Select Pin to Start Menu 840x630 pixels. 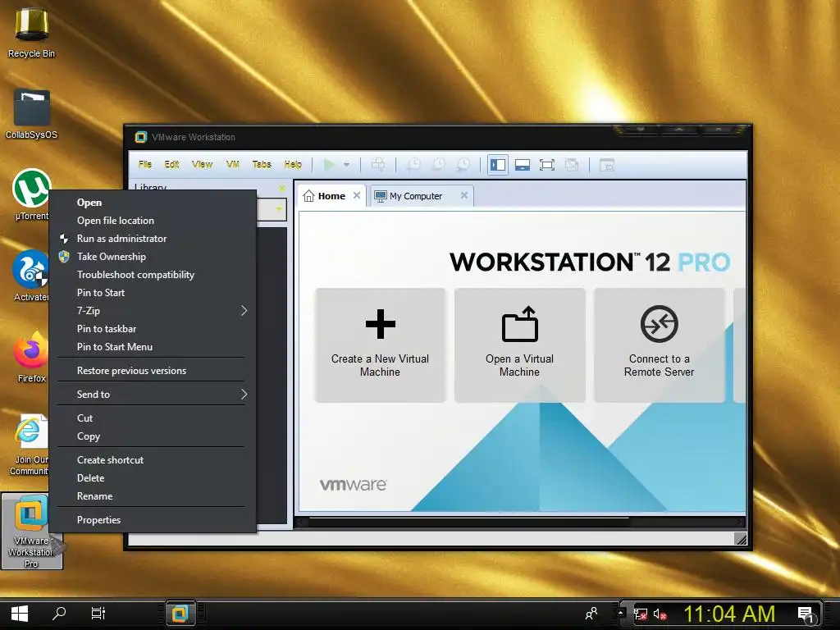[x=152, y=347]
